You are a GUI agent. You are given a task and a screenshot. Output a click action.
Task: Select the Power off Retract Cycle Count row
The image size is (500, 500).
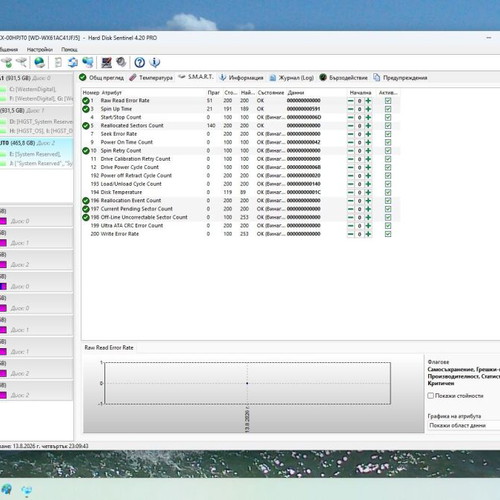(240, 176)
